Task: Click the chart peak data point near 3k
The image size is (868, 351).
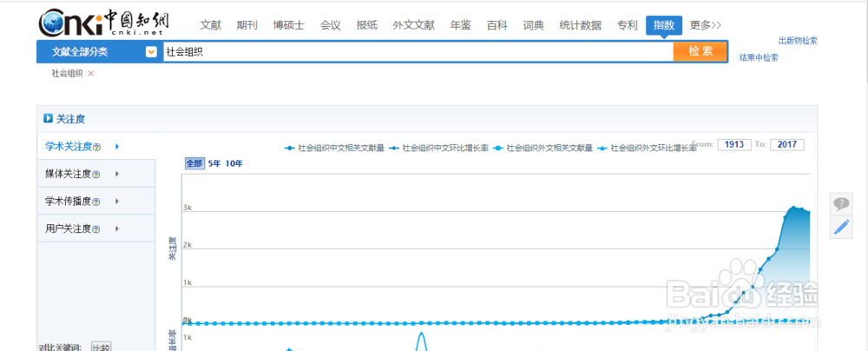Action: click(793, 208)
